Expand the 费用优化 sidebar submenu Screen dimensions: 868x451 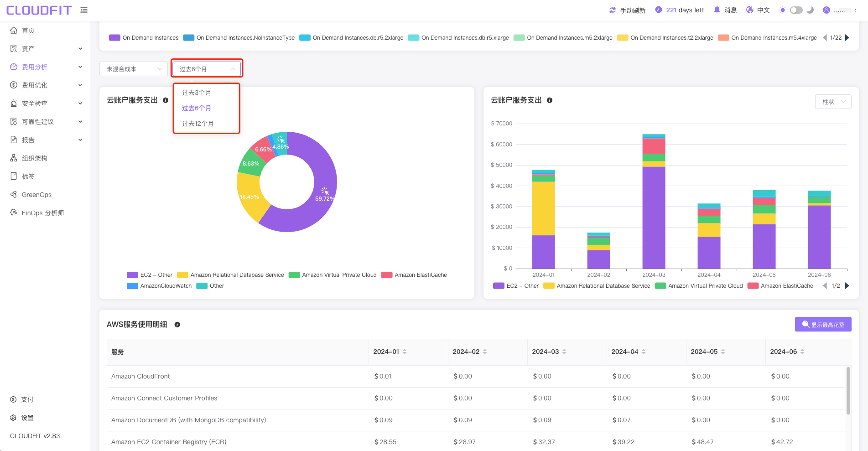pyautogui.click(x=80, y=85)
